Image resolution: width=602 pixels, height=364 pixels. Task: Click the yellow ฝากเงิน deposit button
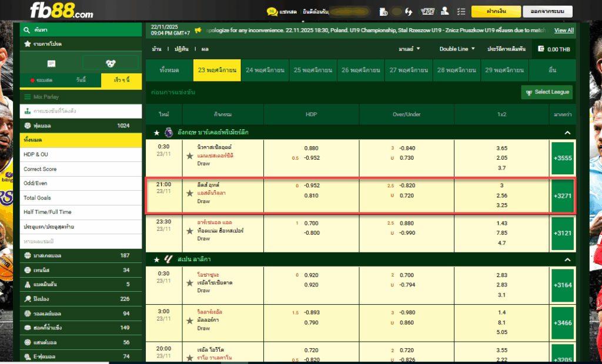coord(496,12)
